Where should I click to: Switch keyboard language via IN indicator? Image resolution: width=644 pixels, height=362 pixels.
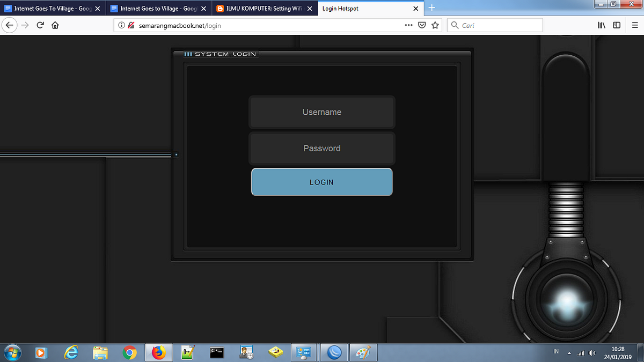pos(556,351)
